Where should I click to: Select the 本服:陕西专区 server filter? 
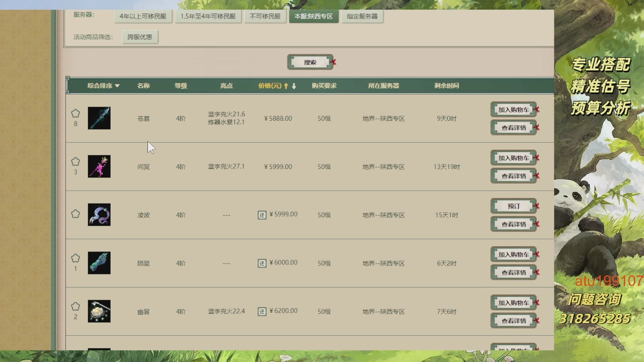313,16
